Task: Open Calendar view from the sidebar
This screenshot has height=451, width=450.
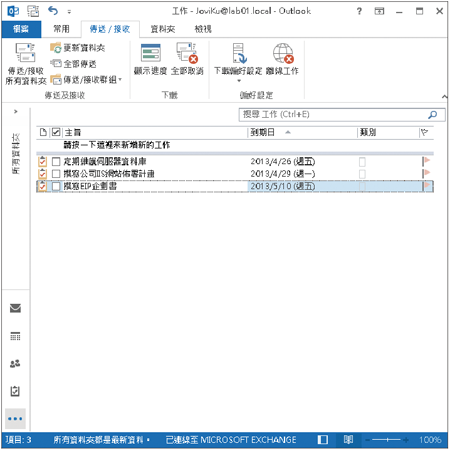Action: [15, 336]
